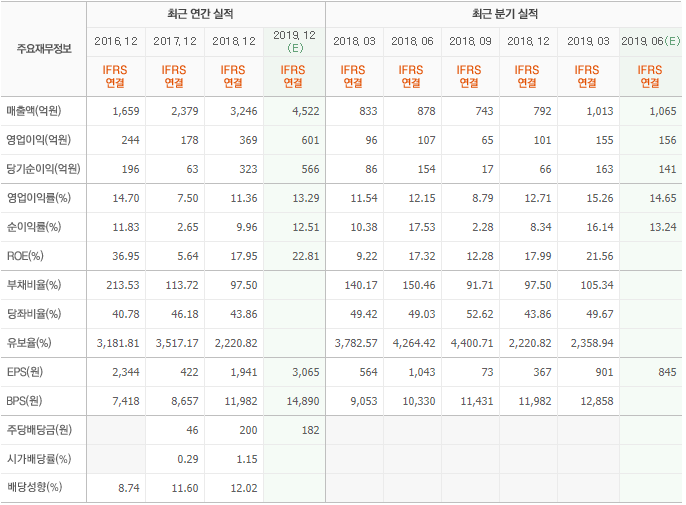686x505 pixels.
Task: Select the 당좌비율(%) row label
Action: point(34,314)
